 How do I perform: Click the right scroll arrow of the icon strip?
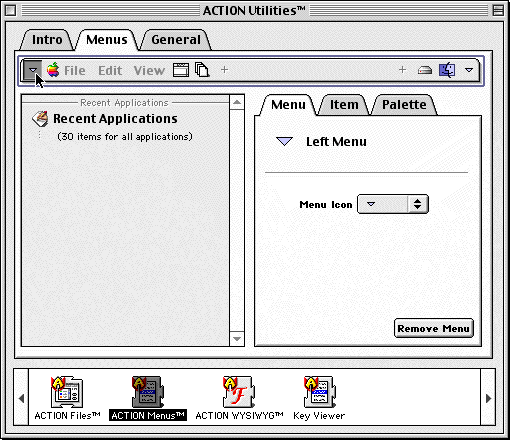click(x=488, y=398)
